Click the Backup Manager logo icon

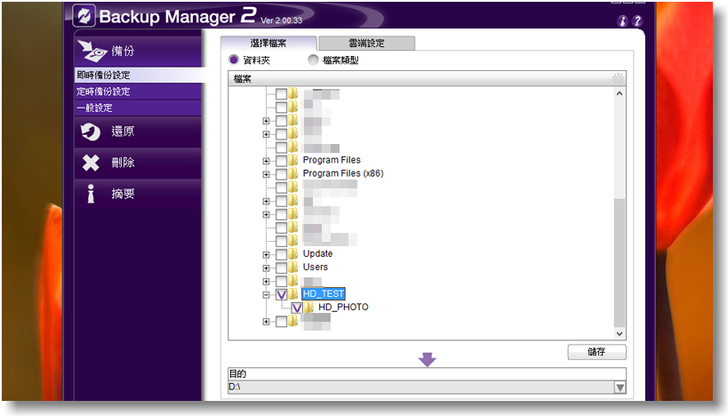[84, 16]
